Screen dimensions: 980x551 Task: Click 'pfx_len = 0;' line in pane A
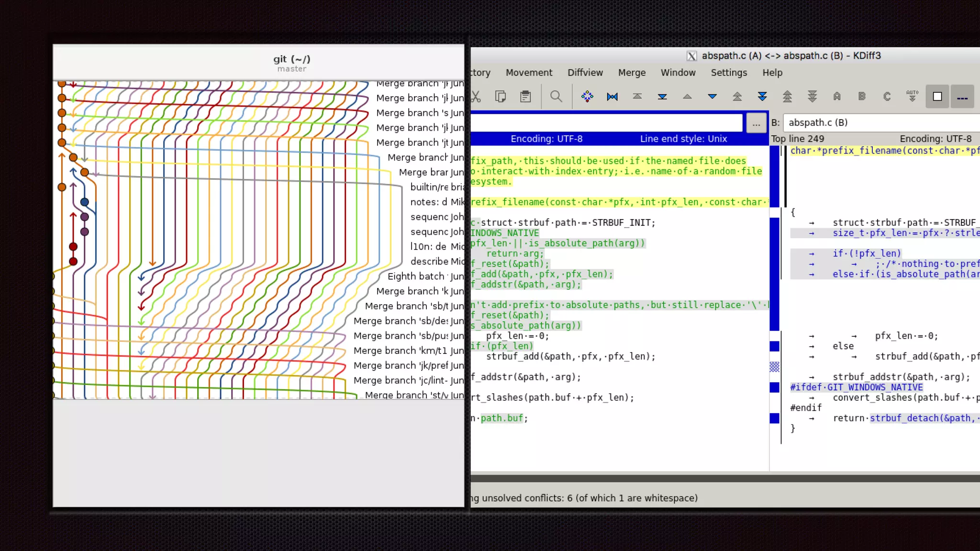click(x=518, y=336)
